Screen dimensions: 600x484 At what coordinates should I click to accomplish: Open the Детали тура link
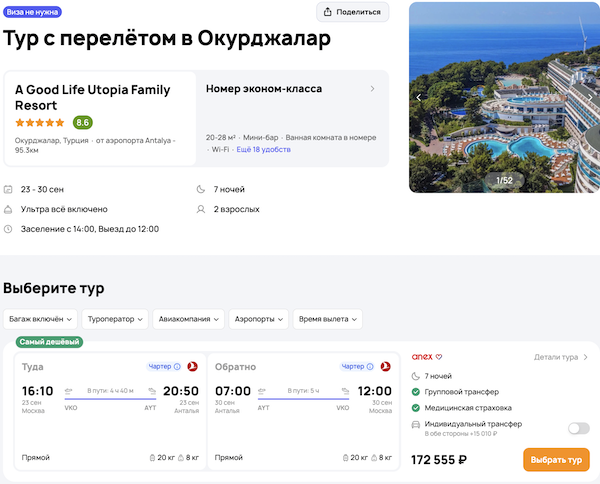click(561, 356)
